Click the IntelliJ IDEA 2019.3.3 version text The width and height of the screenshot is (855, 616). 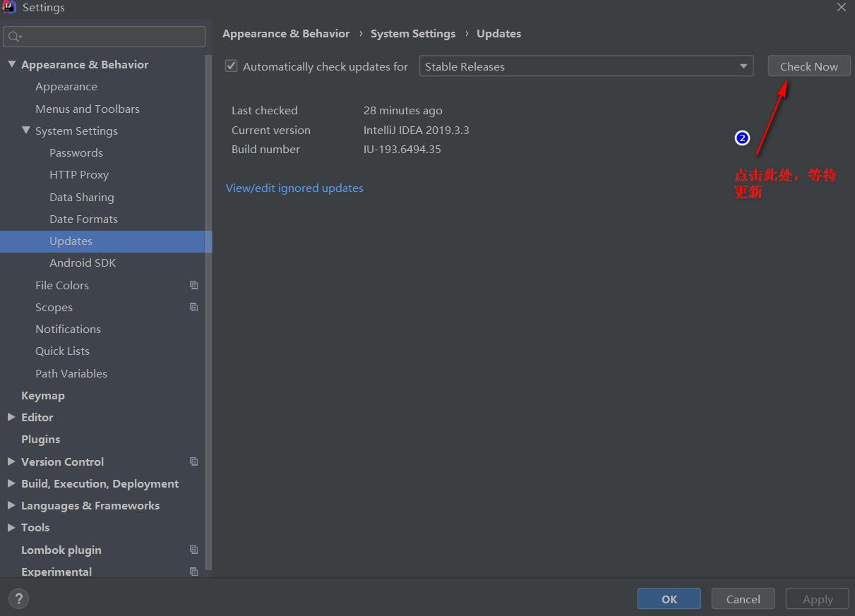(x=417, y=130)
